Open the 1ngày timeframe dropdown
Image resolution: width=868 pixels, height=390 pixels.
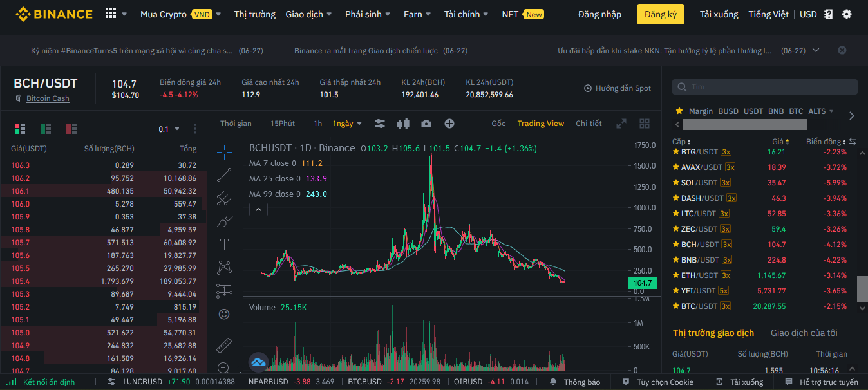[348, 124]
